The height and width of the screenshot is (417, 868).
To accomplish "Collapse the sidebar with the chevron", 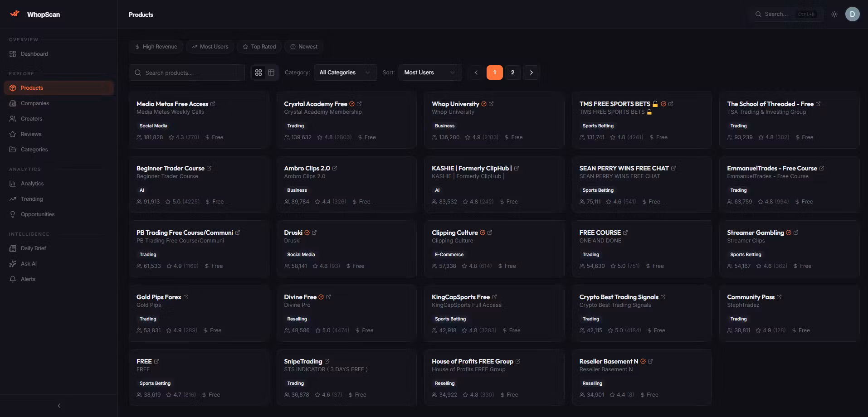I will coord(59,406).
